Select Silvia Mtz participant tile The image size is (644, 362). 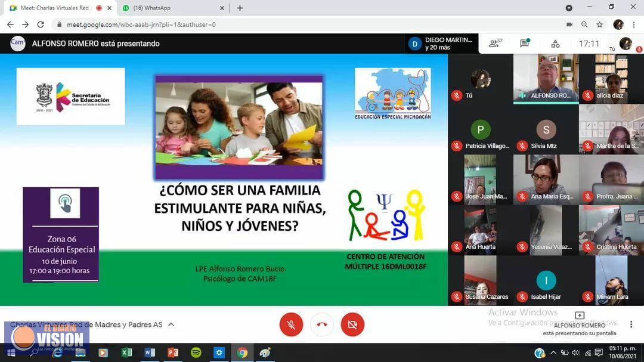(546, 129)
